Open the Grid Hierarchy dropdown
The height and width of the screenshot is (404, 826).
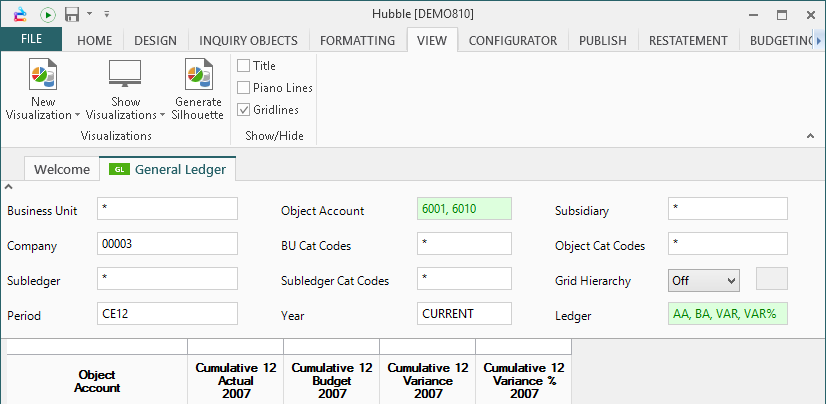tap(704, 281)
